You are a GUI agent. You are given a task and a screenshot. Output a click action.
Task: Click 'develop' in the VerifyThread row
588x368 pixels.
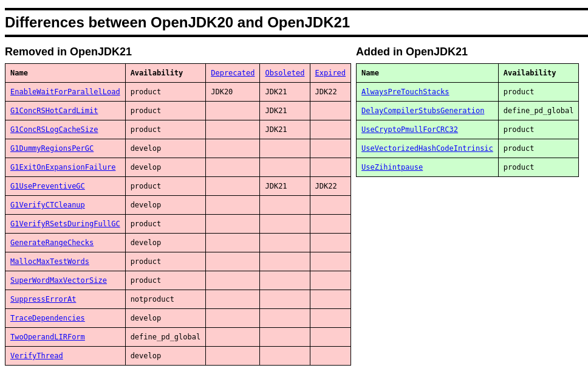[x=146, y=356]
